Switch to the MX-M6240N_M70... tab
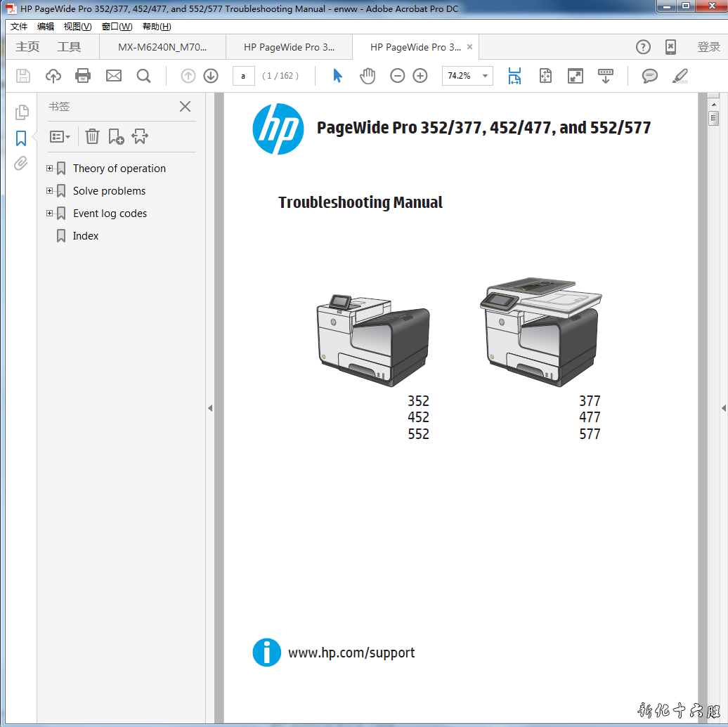The height and width of the screenshot is (727, 728). click(x=162, y=47)
